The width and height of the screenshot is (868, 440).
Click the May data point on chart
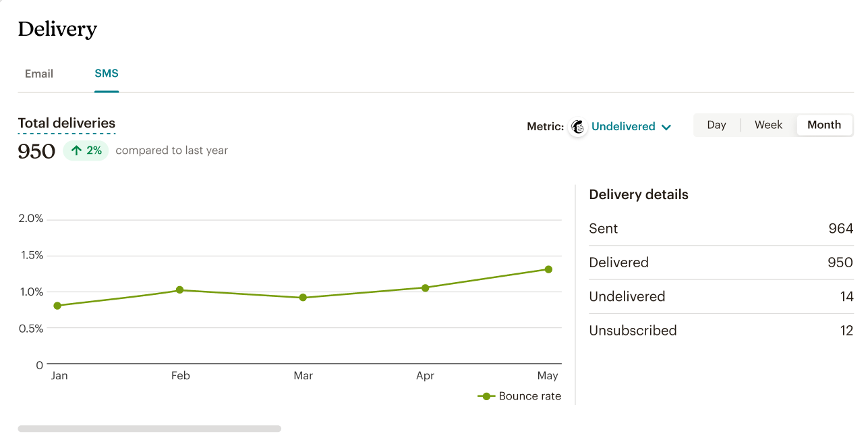[x=548, y=269]
